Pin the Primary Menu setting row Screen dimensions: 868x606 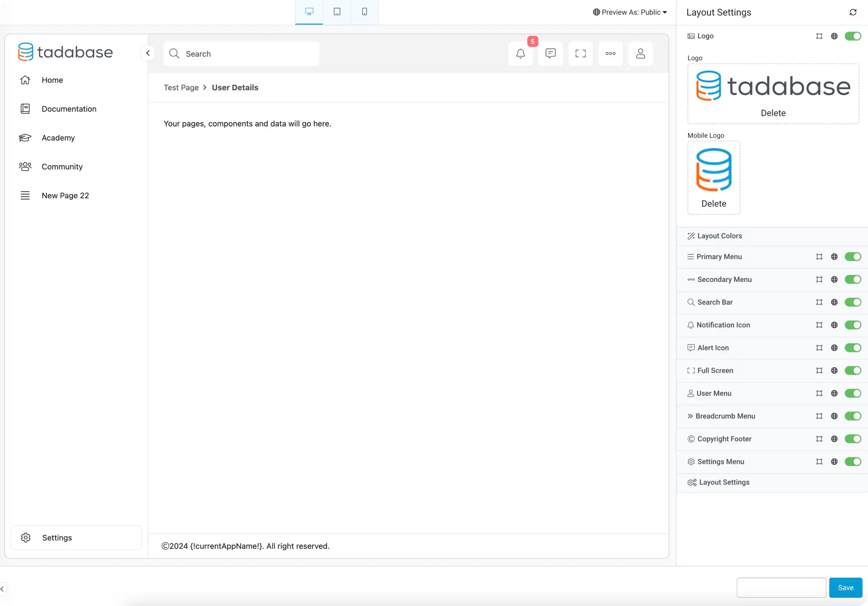pos(819,257)
